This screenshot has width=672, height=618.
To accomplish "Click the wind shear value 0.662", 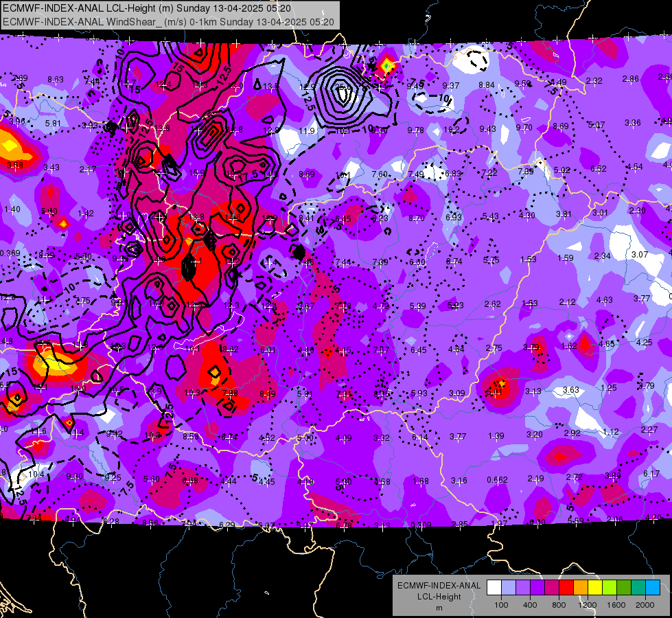I will pos(497,479).
